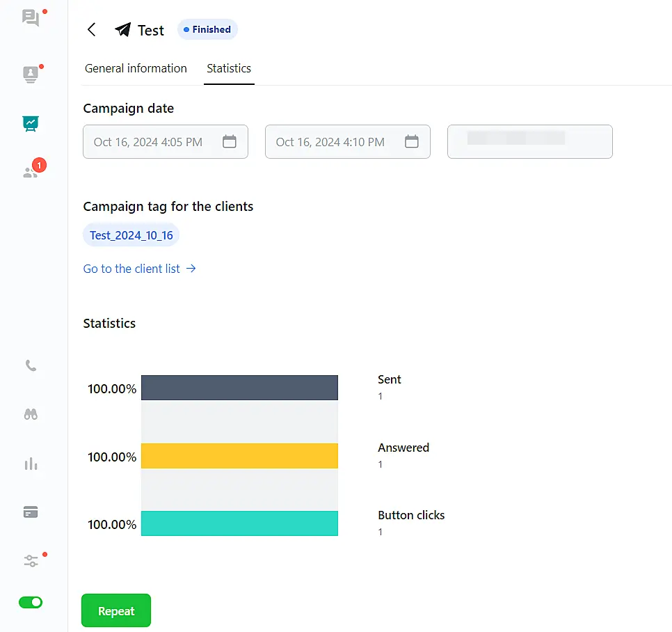This screenshot has width=672, height=632.
Task: Click the Test_2024_10_16 campaign tag
Action: click(131, 235)
